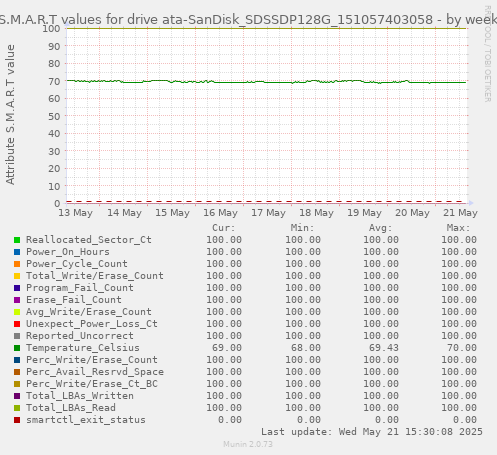Click the 15 May x-axis label
This screenshot has width=497, height=455.
(172, 213)
